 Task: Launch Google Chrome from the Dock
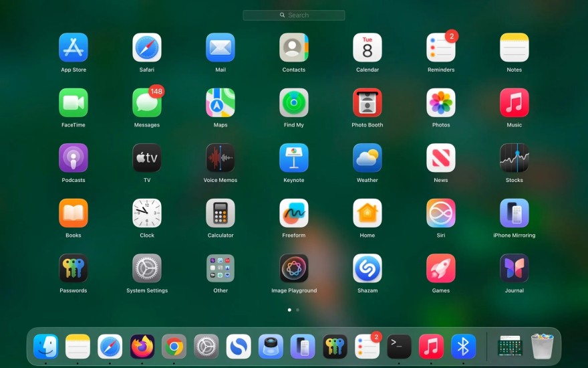click(x=174, y=346)
